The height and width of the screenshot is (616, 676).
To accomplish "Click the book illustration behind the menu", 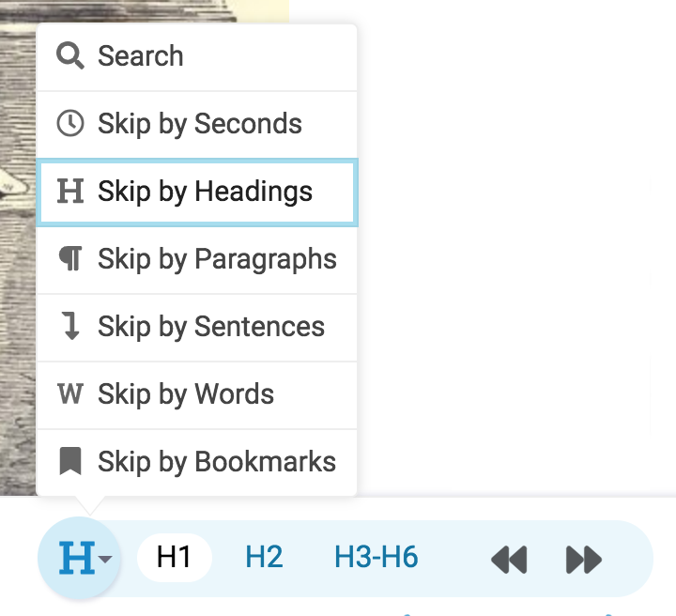I will tap(18, 258).
